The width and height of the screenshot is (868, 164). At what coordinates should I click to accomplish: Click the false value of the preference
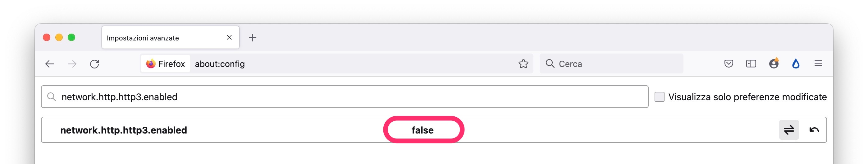[423, 130]
